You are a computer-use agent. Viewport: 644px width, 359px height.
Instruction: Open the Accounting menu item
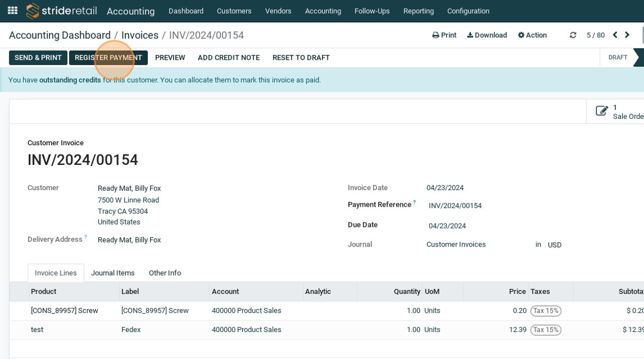click(x=323, y=11)
